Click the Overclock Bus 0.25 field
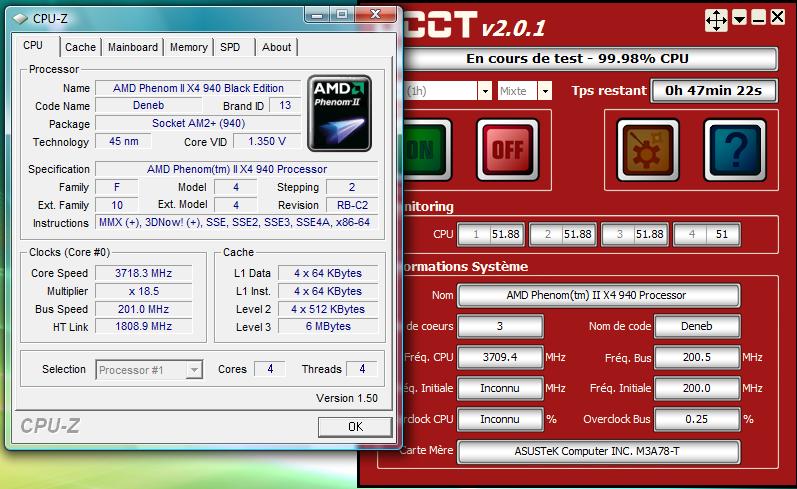The height and width of the screenshot is (489, 797). point(697,419)
